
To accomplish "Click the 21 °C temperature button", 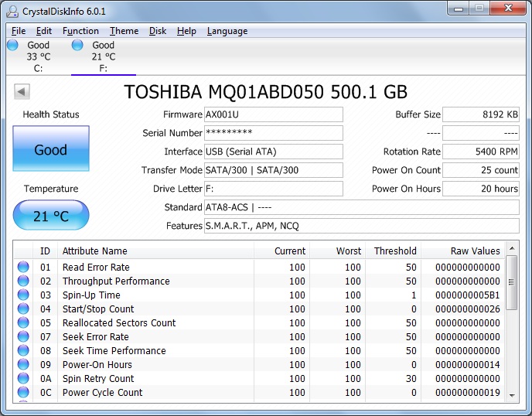I will (51, 216).
